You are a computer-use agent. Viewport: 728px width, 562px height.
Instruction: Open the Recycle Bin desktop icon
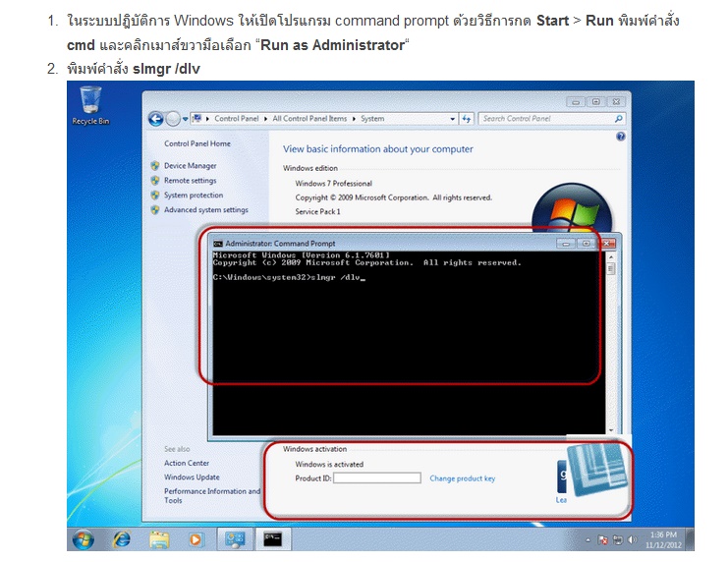tap(90, 105)
